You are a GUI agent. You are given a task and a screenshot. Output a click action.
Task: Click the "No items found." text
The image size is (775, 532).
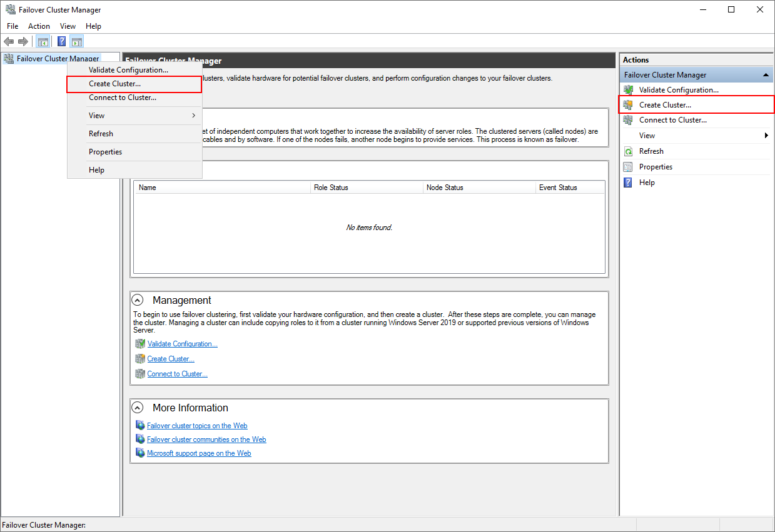coord(369,228)
